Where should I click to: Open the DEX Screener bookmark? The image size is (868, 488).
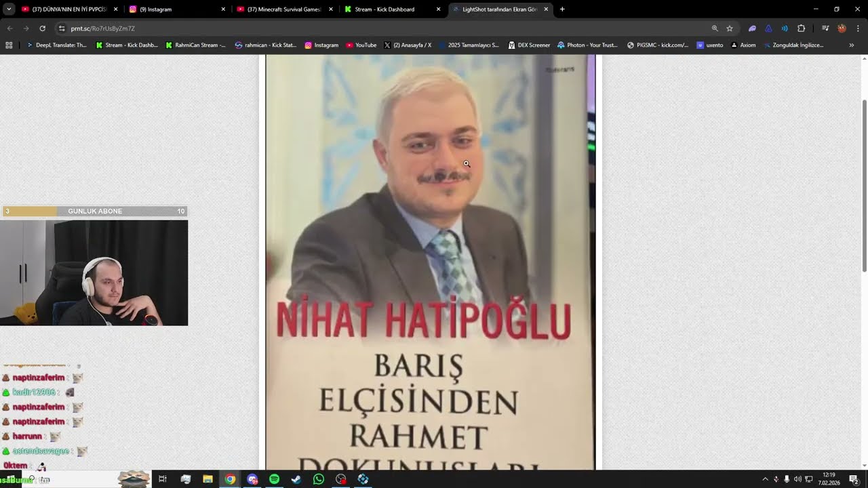(529, 45)
